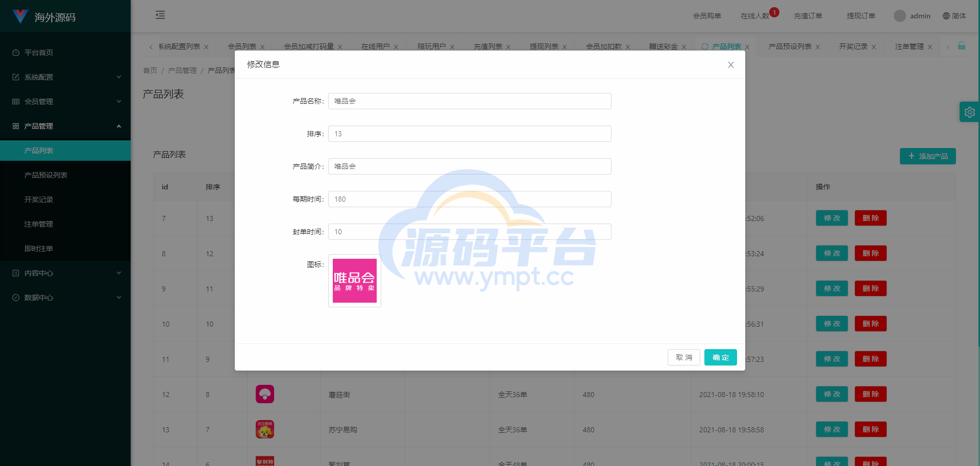Click the 添加产品 button
The height and width of the screenshot is (466, 980).
coord(928,156)
